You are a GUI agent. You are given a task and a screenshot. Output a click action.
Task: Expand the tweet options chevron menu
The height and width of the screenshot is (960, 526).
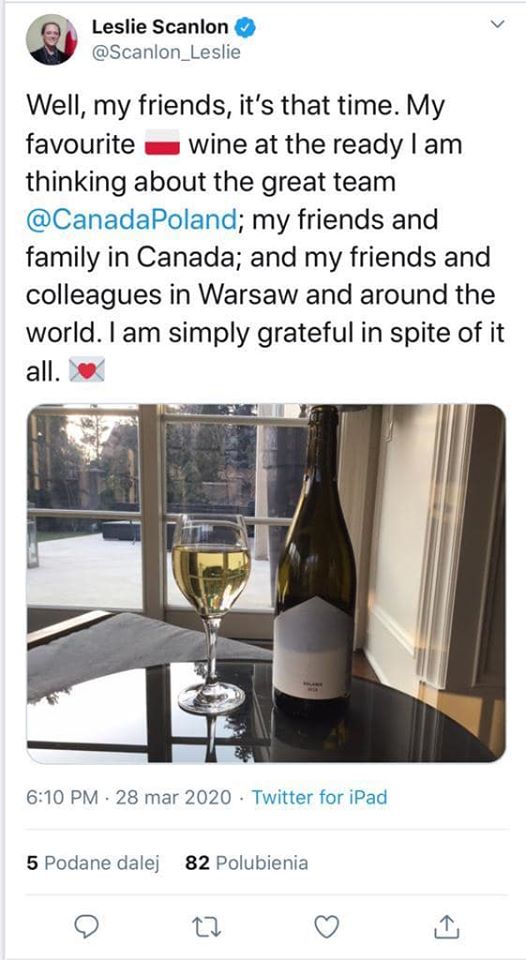(x=499, y=24)
